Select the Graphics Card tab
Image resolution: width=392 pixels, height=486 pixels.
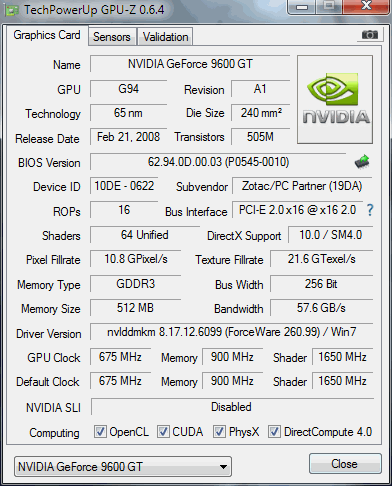47,35
